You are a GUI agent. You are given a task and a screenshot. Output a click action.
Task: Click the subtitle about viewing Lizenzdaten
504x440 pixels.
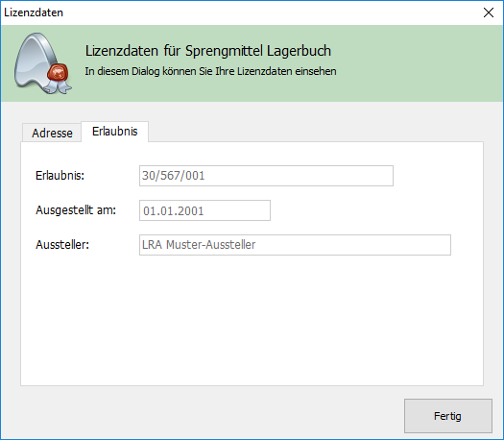click(210, 71)
